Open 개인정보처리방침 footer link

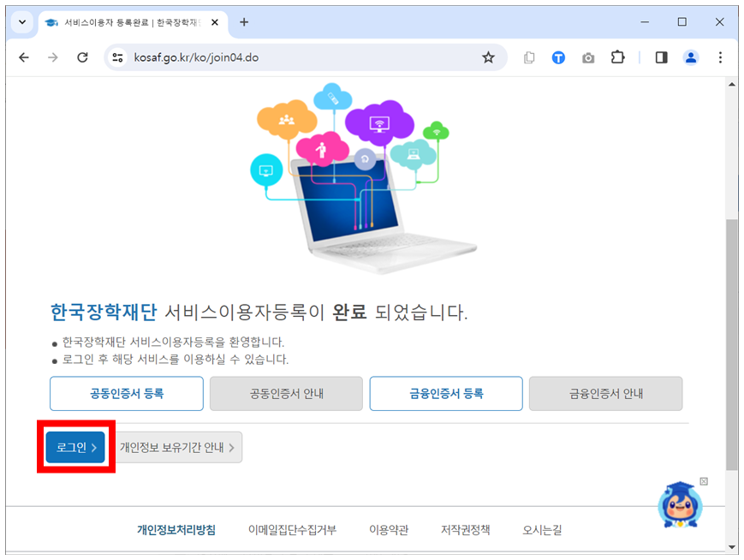pyautogui.click(x=176, y=530)
